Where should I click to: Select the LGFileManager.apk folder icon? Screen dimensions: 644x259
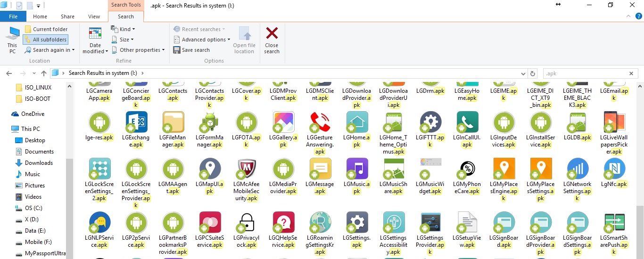tap(173, 122)
